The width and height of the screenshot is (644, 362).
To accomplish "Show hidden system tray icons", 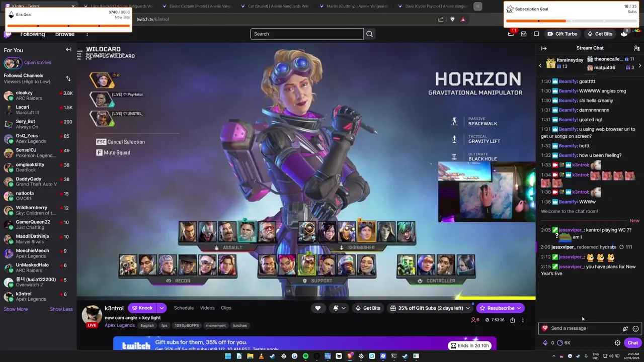I will click(554, 356).
